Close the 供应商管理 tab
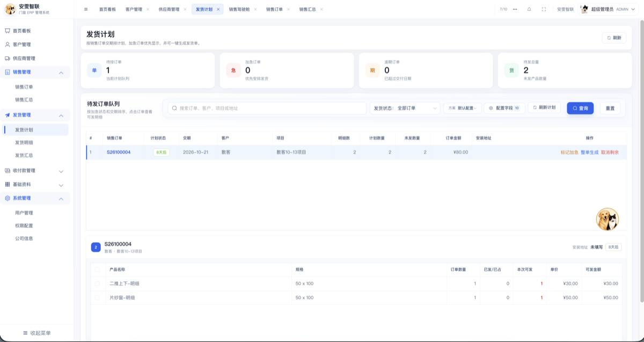Viewport: 644px width, 342px height. click(185, 9)
